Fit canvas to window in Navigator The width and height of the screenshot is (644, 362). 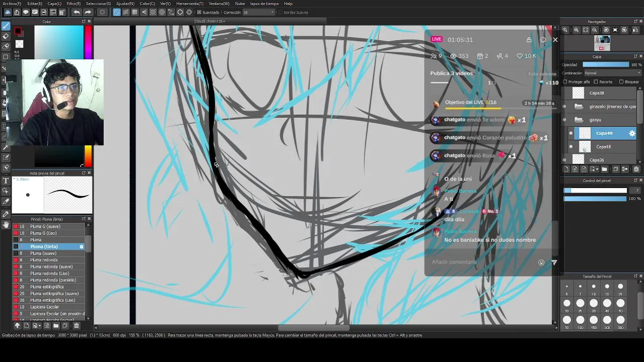coord(586,30)
